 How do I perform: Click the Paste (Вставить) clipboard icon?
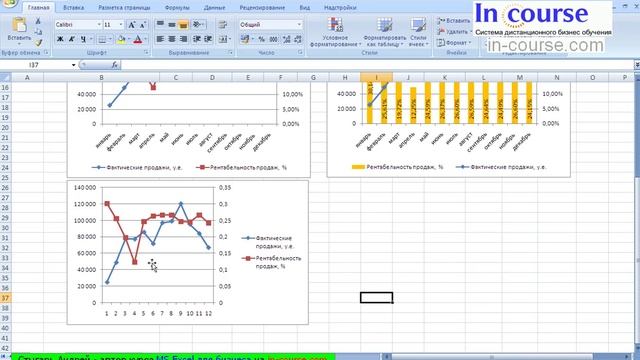pyautogui.click(x=19, y=25)
